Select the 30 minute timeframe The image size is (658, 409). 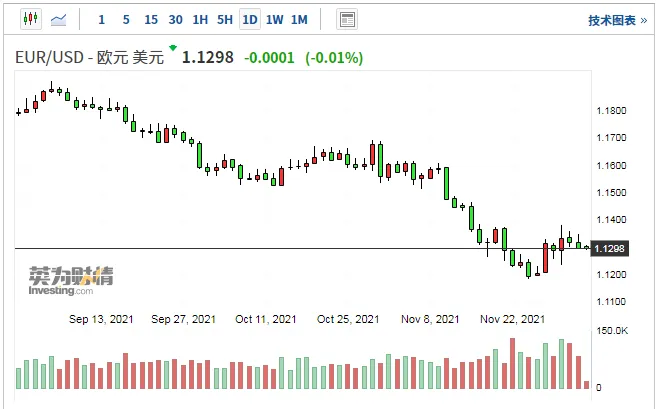pos(175,19)
